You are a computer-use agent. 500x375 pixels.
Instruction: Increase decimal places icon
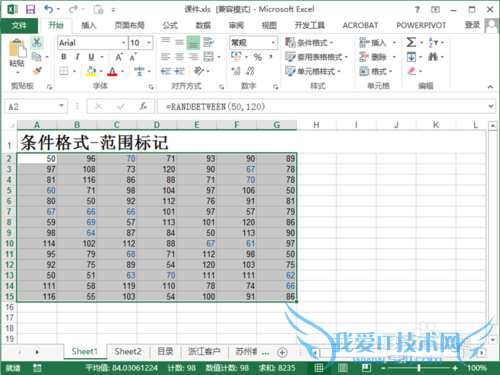point(236,71)
